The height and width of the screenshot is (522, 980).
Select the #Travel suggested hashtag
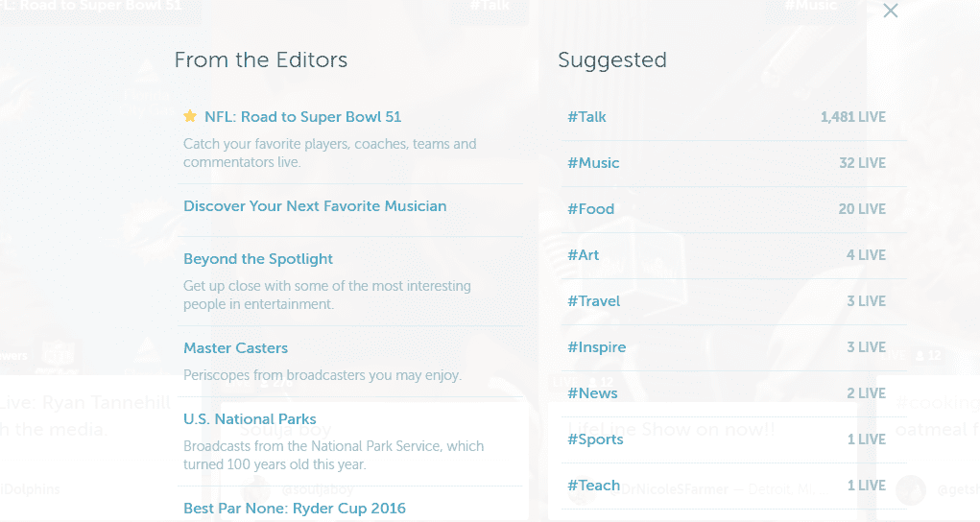coord(594,301)
